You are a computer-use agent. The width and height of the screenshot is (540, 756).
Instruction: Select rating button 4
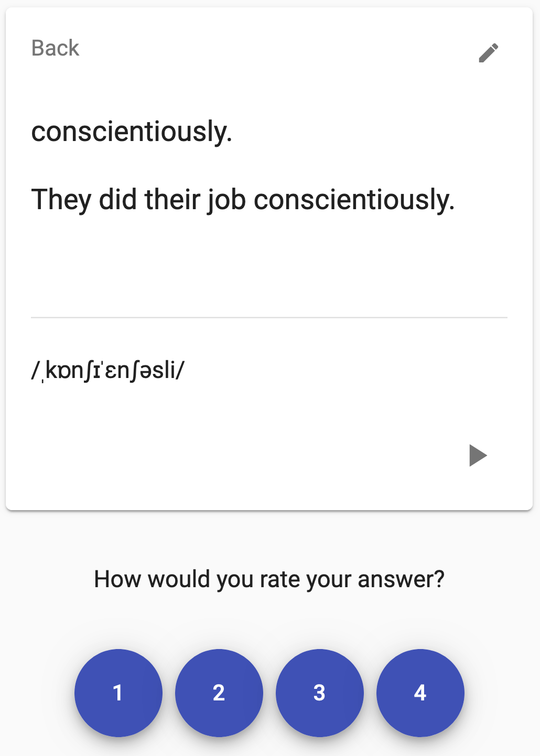pyautogui.click(x=420, y=693)
